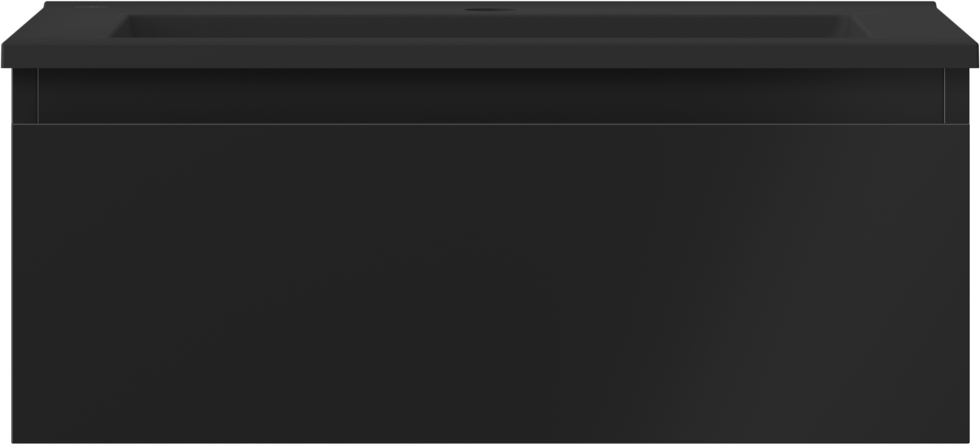This screenshot has width=980, height=444.
Task: Click the large black drawer front
Action: tap(490, 283)
